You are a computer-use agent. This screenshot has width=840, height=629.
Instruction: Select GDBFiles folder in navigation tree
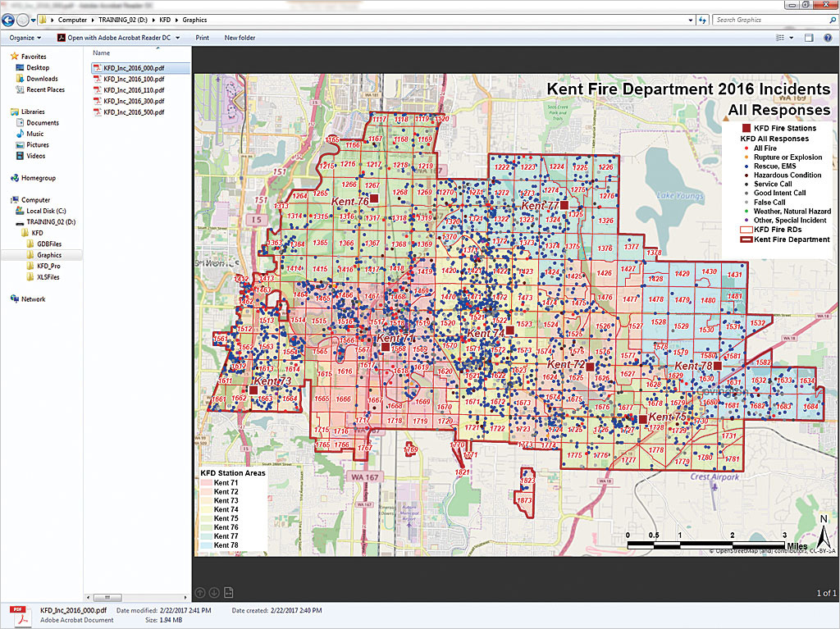click(x=48, y=244)
